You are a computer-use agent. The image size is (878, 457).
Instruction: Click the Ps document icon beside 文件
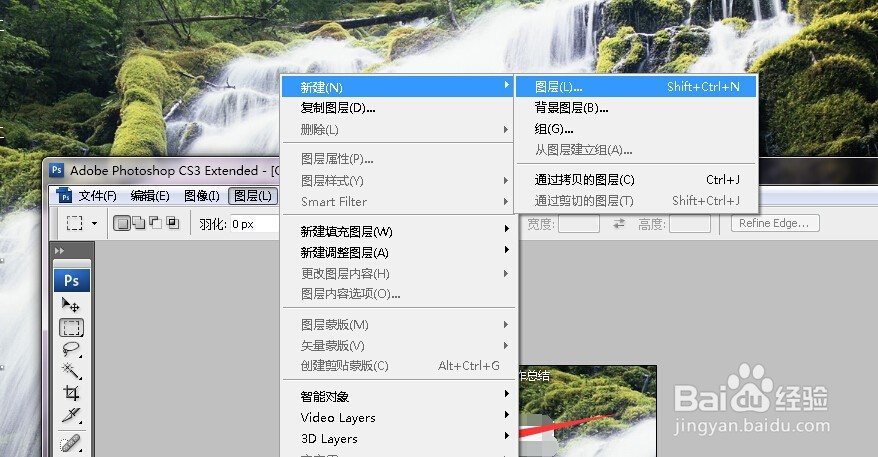[64, 195]
